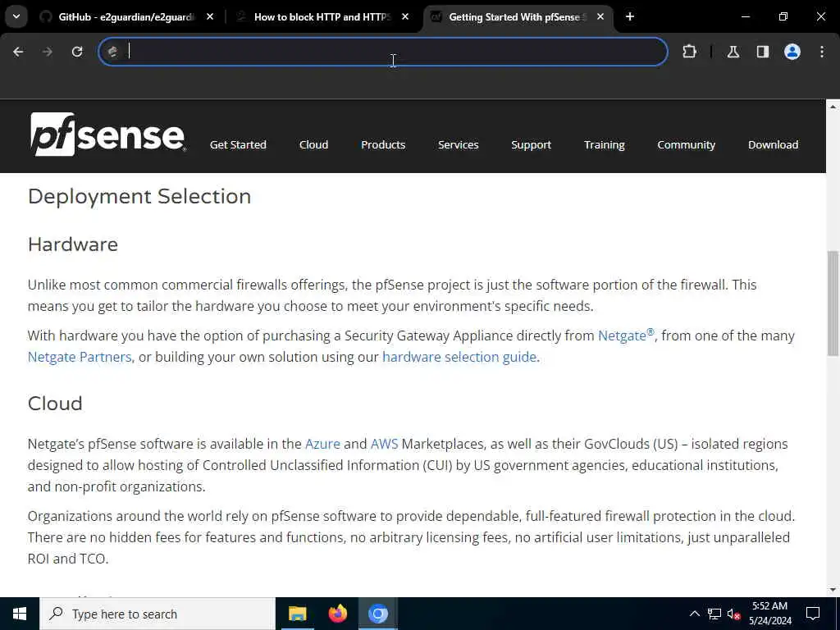Open Firefox from the taskbar
This screenshot has width=840, height=630.
[x=337, y=614]
